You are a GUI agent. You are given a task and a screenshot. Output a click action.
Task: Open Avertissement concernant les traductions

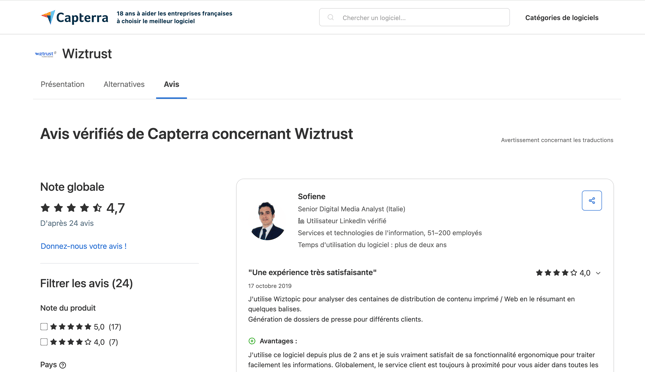click(x=557, y=140)
